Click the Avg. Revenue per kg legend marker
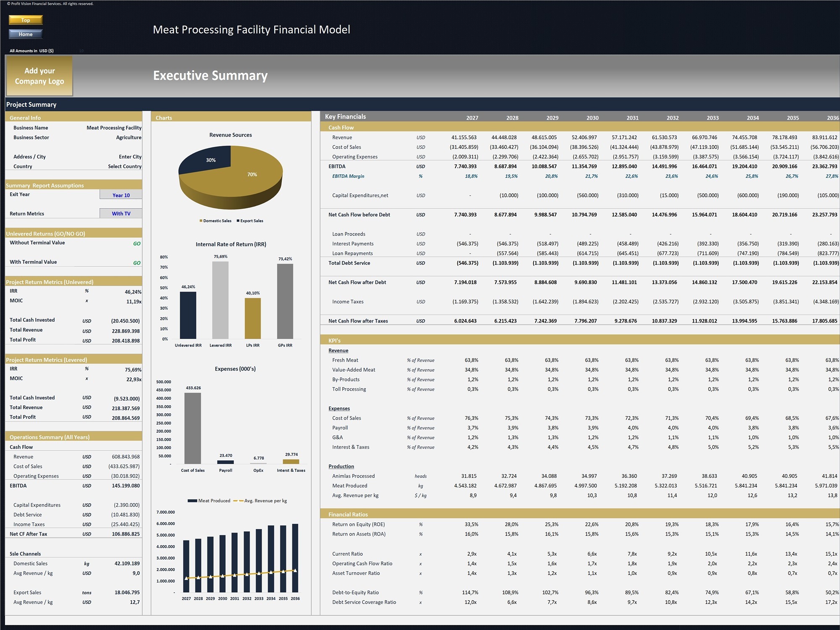The width and height of the screenshot is (840, 630). click(238, 501)
